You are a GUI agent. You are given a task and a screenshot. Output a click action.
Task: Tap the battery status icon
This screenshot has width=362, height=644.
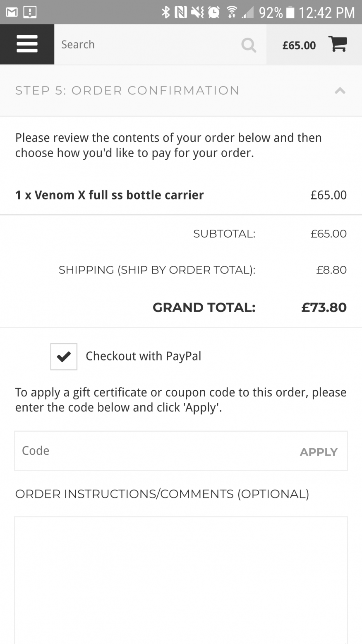pos(290,12)
